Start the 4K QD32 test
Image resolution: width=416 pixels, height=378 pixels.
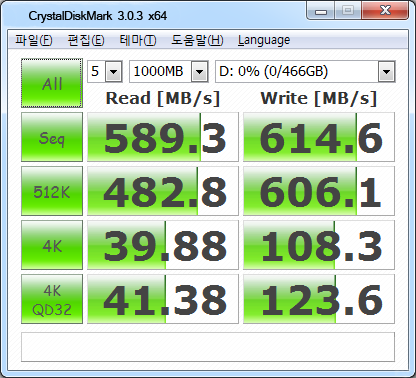(52, 299)
